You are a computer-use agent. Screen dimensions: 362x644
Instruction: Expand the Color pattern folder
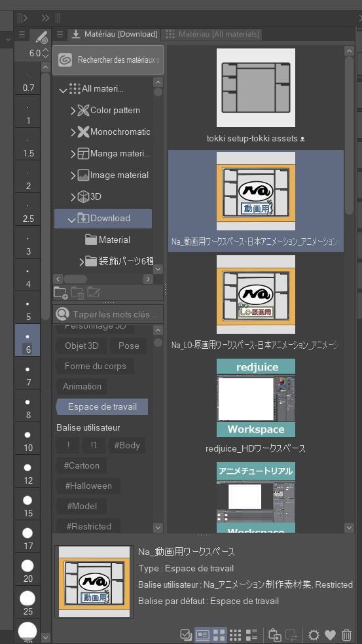(73, 111)
